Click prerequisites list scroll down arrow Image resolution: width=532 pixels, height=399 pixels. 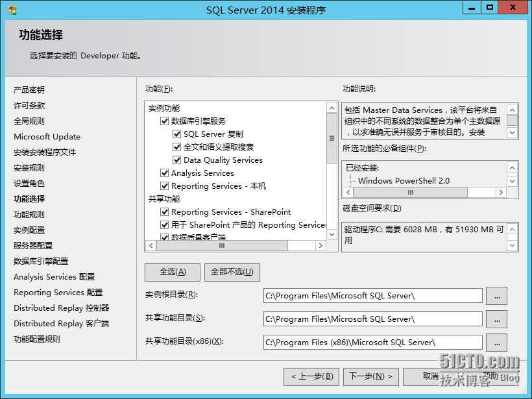pos(513,181)
